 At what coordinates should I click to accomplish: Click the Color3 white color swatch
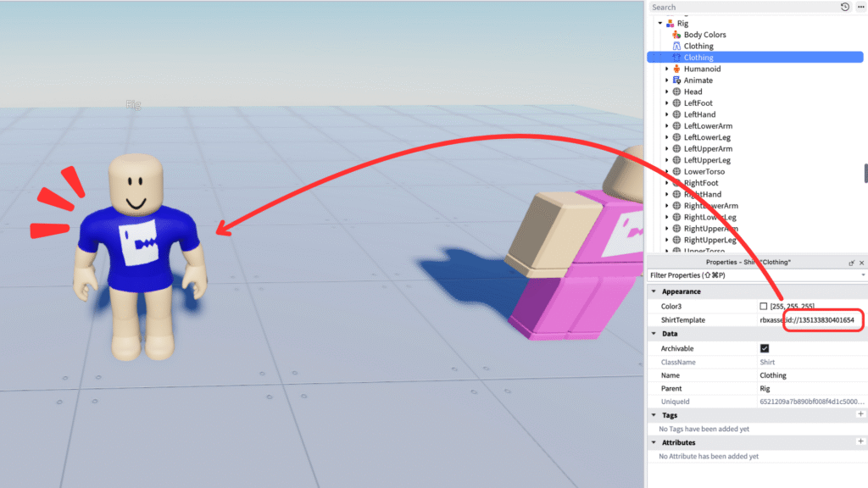(x=764, y=306)
